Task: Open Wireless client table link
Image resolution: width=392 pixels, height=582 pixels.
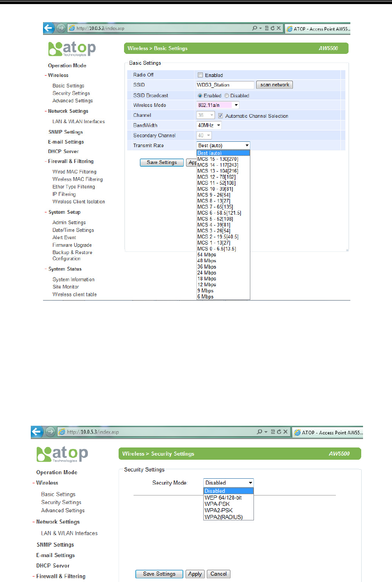Action: [x=74, y=294]
